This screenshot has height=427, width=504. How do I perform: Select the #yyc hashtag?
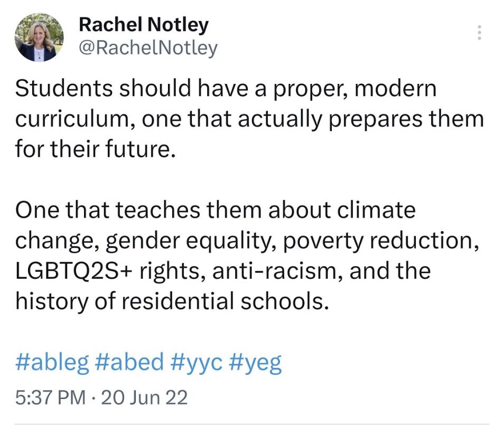(199, 363)
